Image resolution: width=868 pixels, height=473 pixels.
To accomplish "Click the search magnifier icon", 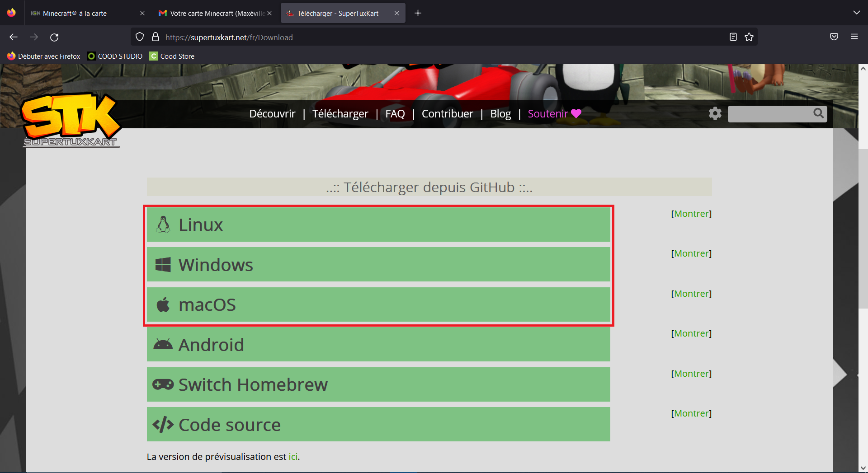I will coord(818,113).
